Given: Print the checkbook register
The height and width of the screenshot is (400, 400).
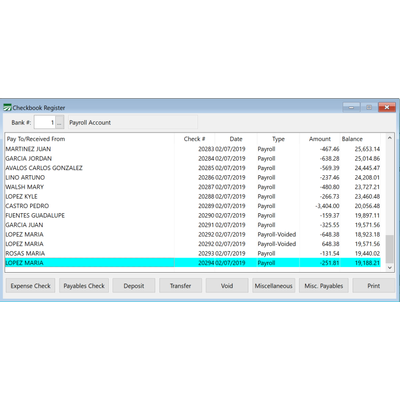Looking at the screenshot, I should (374, 286).
